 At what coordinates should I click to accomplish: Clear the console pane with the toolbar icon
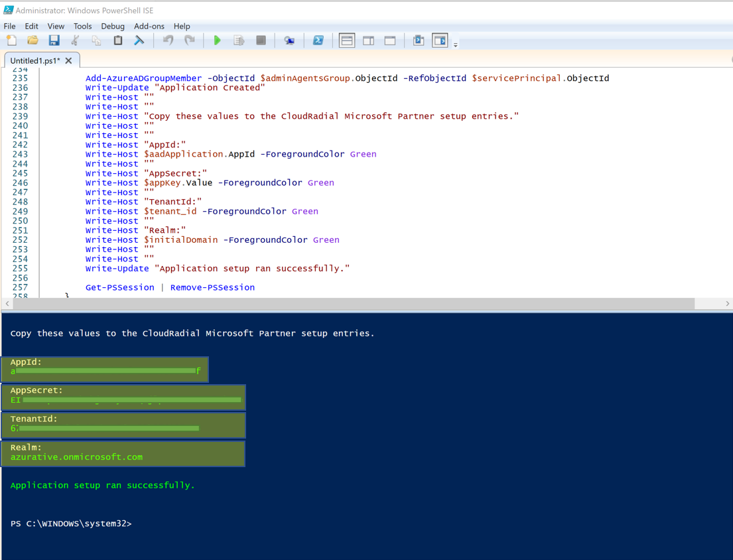pos(139,40)
